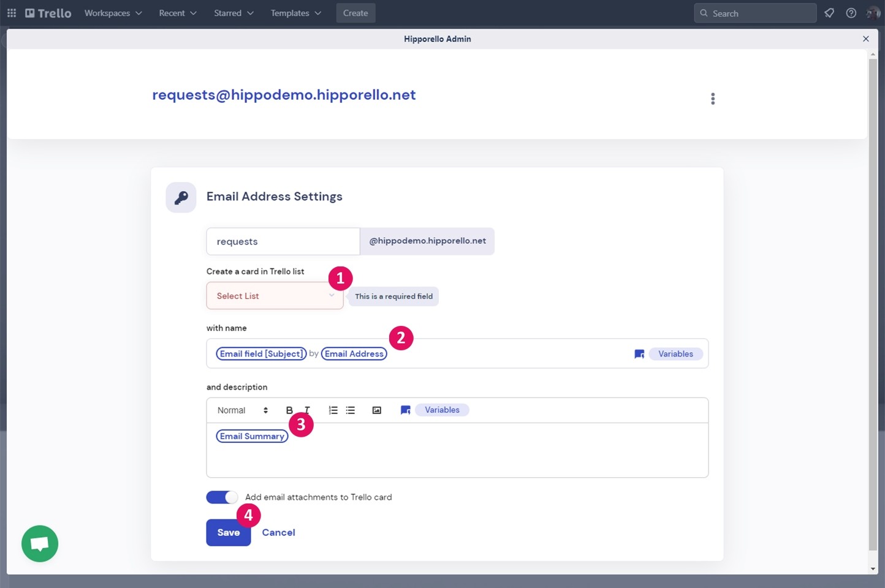This screenshot has width=885, height=588.
Task: Click the @hippodemo.hipporello.net domain label
Action: click(x=427, y=241)
